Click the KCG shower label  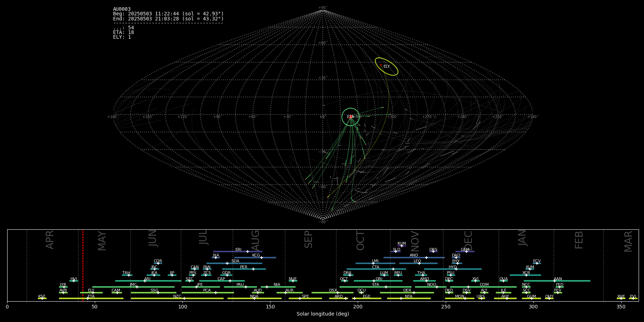click(x=256, y=255)
